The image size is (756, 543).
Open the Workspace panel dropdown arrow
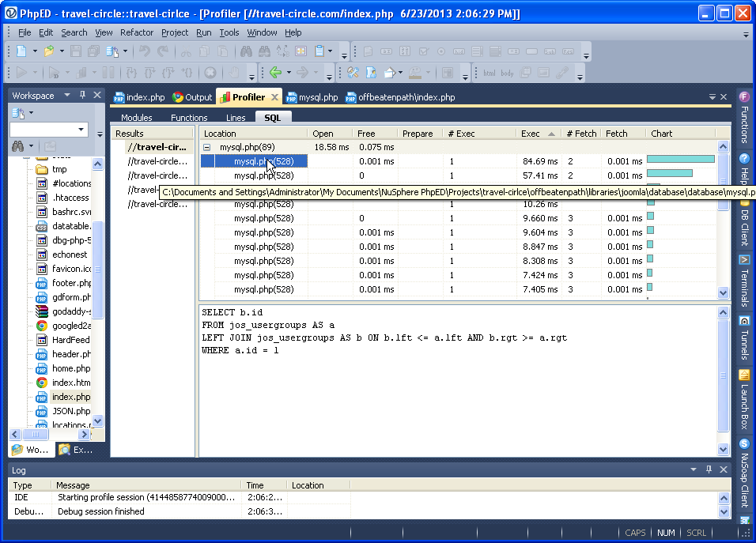67,96
